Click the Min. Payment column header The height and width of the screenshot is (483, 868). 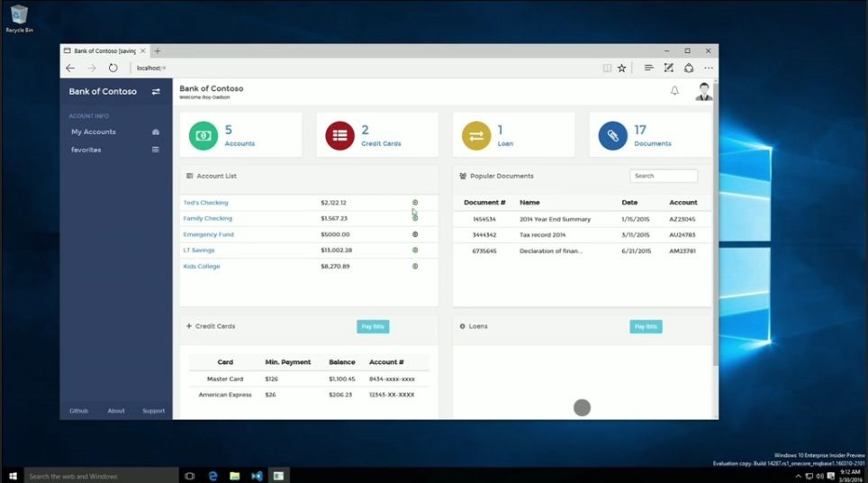pos(288,362)
